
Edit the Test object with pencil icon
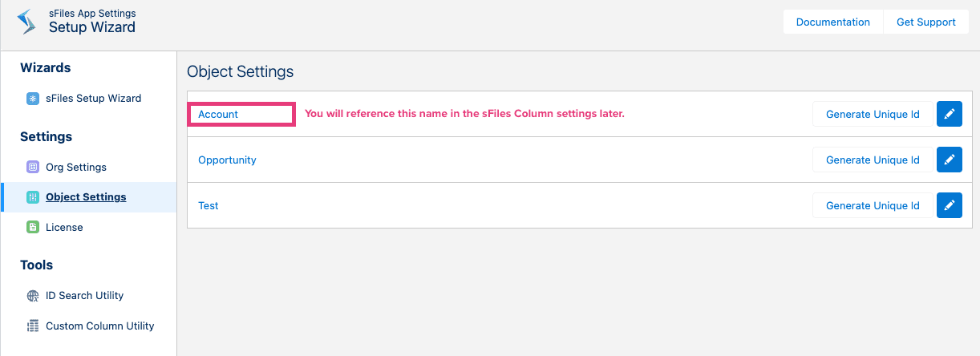coord(949,205)
